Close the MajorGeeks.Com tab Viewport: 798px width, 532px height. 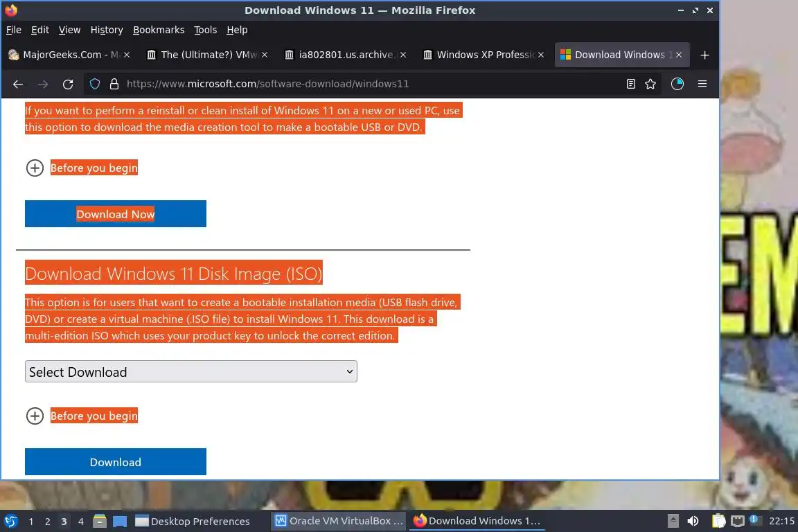point(127,55)
